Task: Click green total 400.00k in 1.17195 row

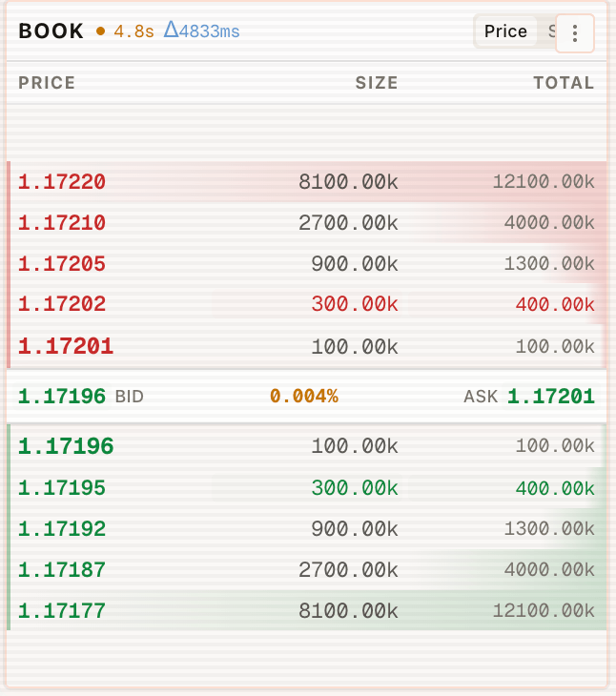Action: click(x=555, y=488)
